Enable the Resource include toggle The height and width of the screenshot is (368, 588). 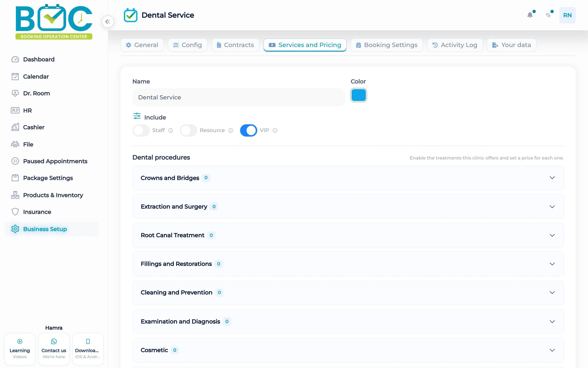point(188,130)
